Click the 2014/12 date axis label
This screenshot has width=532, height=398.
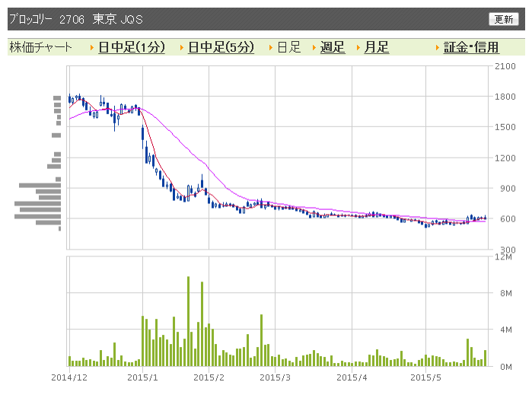pyautogui.click(x=69, y=377)
